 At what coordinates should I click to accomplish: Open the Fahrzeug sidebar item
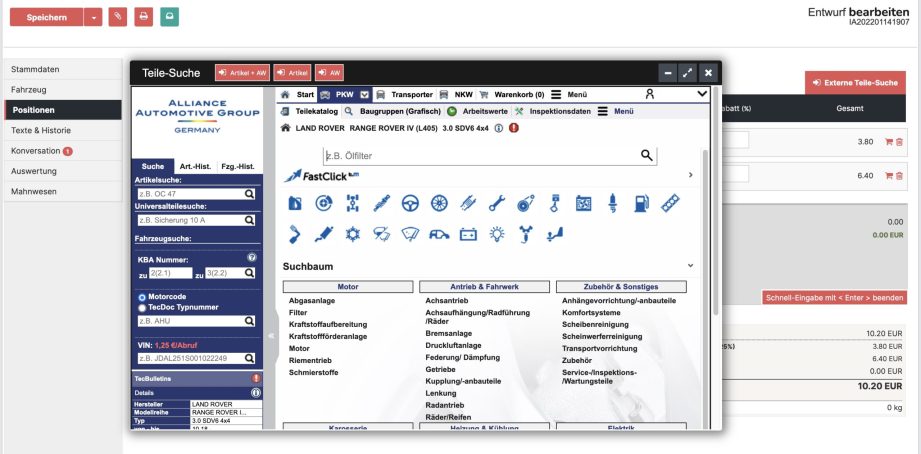pyautogui.click(x=63, y=90)
